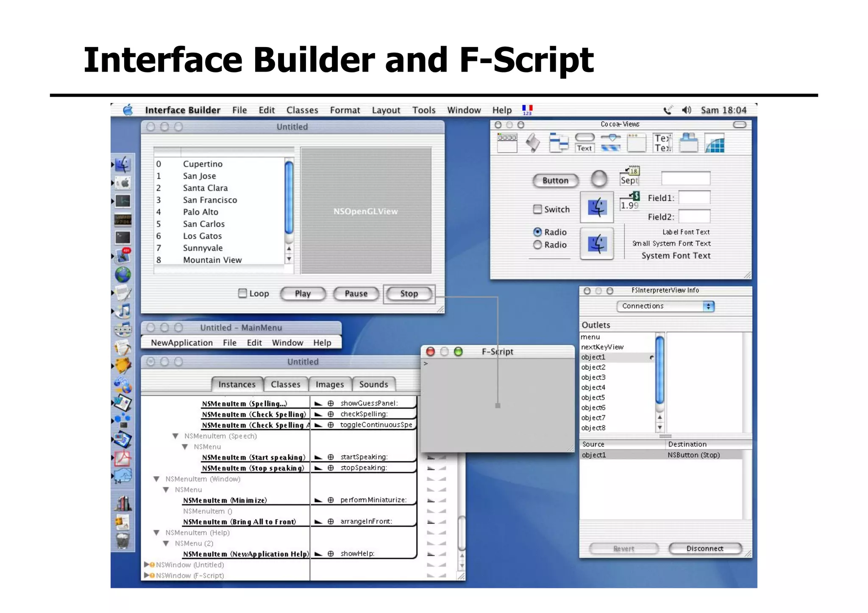Click the volume icon in the menu bar

pos(686,110)
